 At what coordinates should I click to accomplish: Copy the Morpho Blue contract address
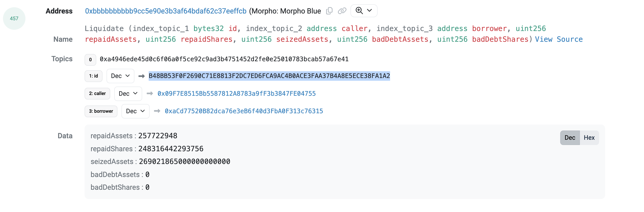coord(329,11)
